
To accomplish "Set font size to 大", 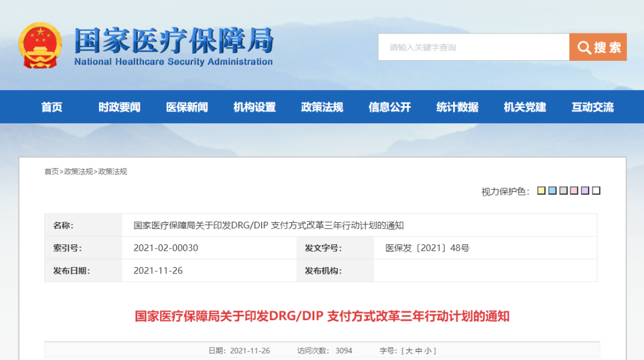I will (410, 350).
